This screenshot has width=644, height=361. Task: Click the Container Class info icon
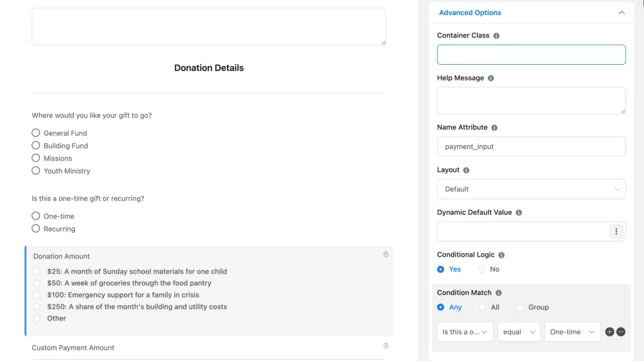click(x=496, y=36)
